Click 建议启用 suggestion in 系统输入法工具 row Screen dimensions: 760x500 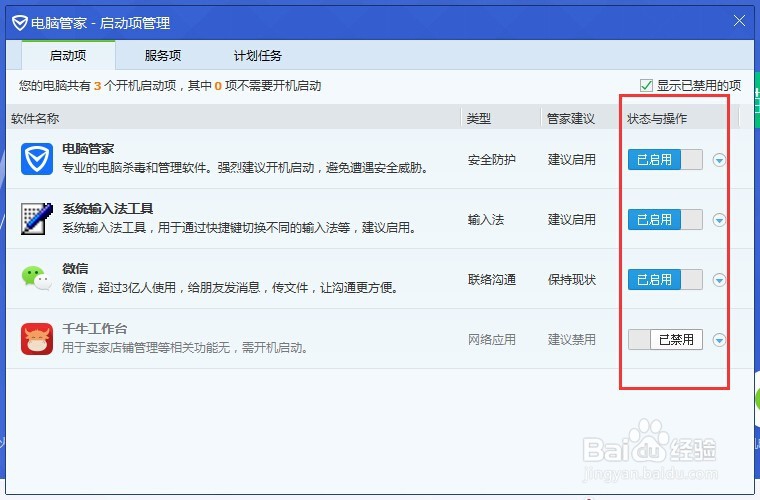pos(571,219)
